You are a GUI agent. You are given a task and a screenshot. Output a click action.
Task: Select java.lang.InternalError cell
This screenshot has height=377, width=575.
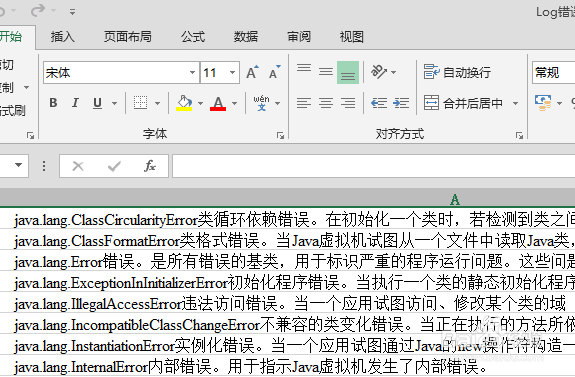(288, 366)
